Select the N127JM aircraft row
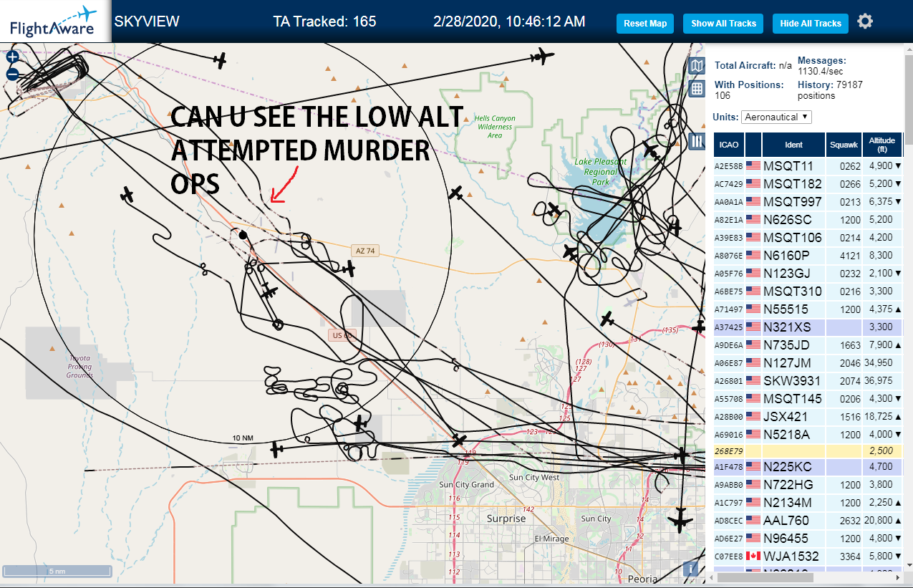 (x=808, y=363)
